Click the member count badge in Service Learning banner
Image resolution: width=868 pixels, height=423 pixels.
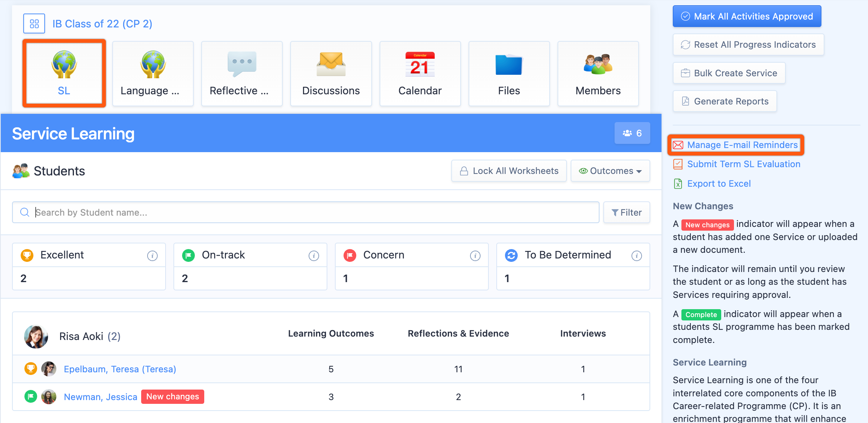coord(632,133)
